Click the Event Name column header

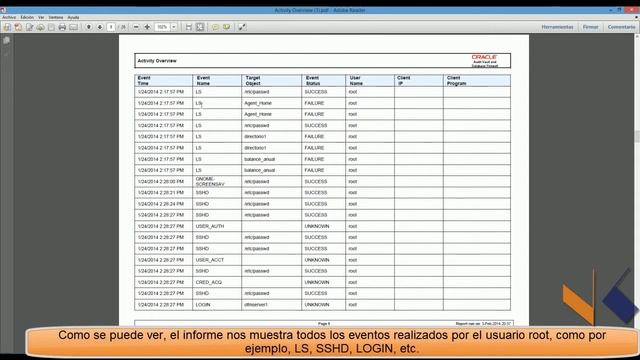click(217, 80)
